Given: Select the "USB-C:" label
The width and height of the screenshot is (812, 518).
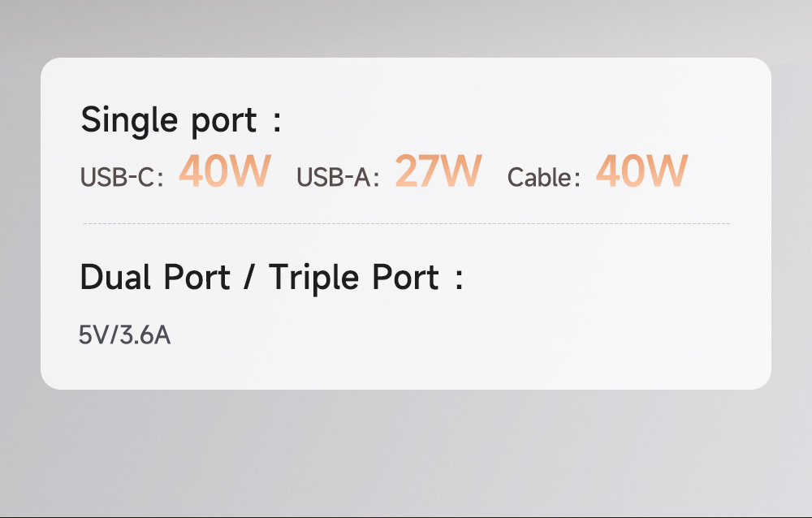Looking at the screenshot, I should (122, 177).
